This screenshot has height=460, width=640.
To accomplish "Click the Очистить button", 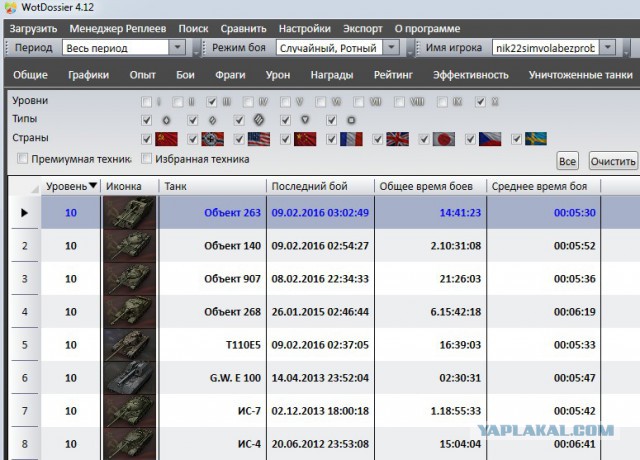I will (613, 161).
